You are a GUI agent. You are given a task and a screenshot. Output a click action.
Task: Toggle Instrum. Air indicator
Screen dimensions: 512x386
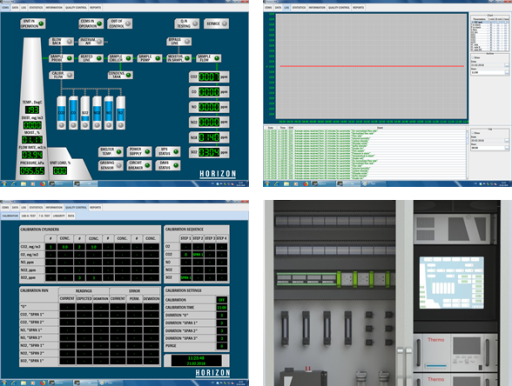(91, 41)
